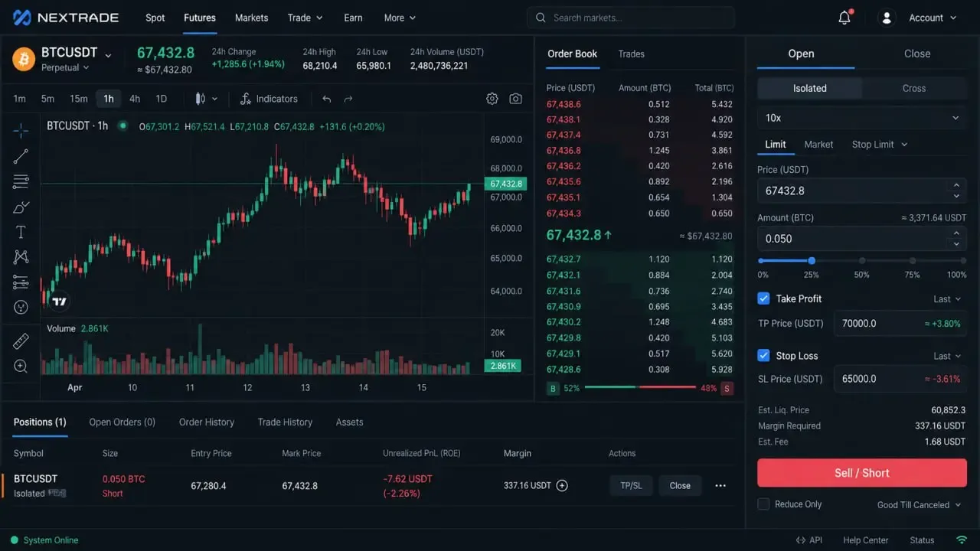
Task: Set chart interval to 4h
Action: point(135,99)
